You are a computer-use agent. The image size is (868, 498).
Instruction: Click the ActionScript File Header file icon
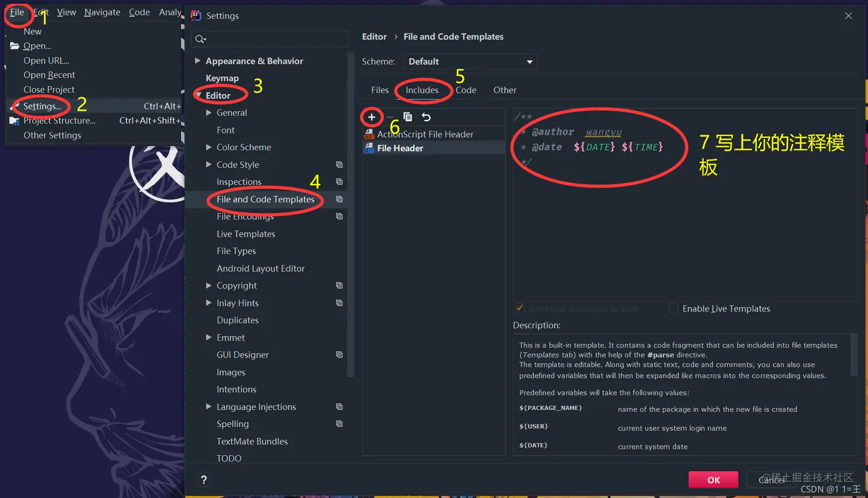coord(369,134)
